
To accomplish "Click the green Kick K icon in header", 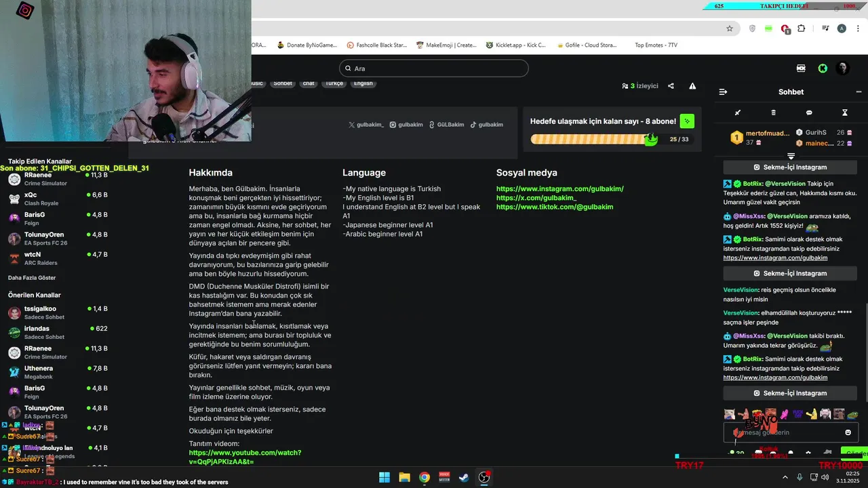I will click(823, 68).
